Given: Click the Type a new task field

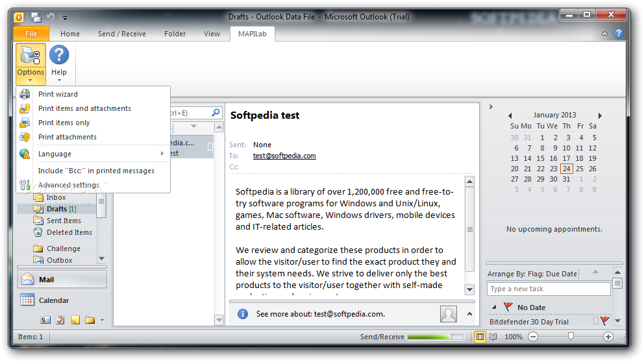Looking at the screenshot, I should (x=549, y=289).
